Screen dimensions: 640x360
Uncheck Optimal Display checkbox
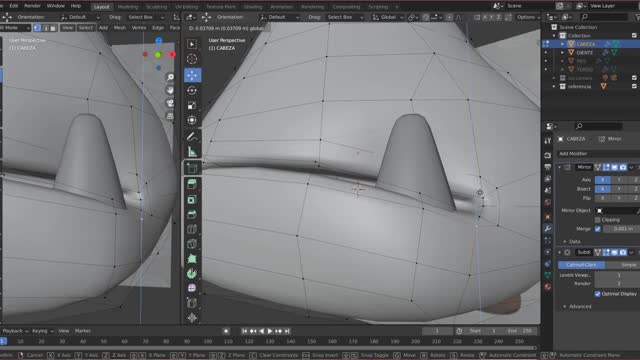[598, 294]
